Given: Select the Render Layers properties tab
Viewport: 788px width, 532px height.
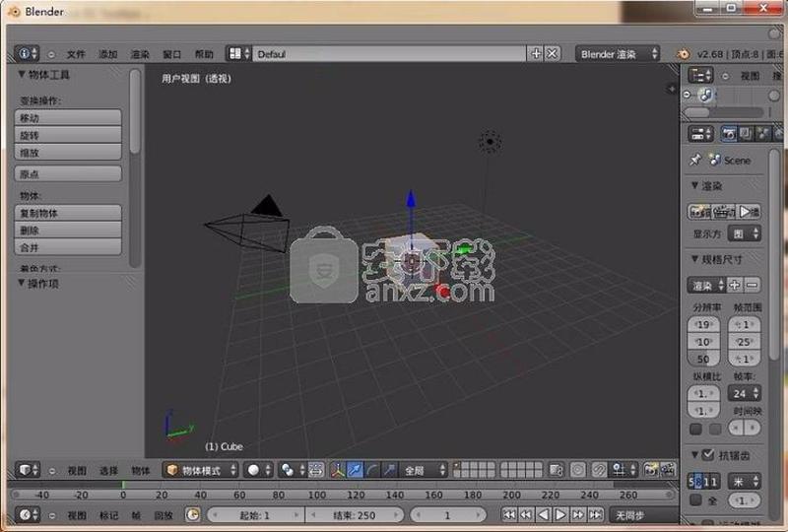Looking at the screenshot, I should point(746,133).
